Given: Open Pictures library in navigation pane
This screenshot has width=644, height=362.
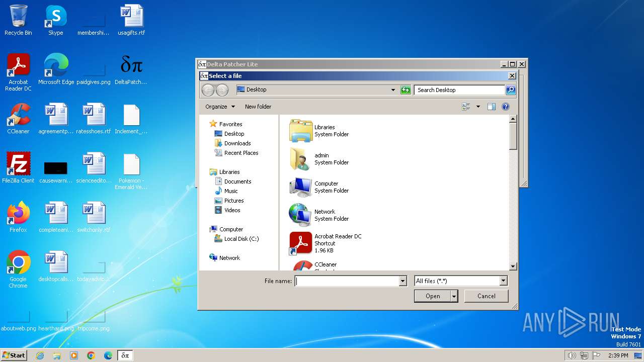Looking at the screenshot, I should [x=229, y=201].
